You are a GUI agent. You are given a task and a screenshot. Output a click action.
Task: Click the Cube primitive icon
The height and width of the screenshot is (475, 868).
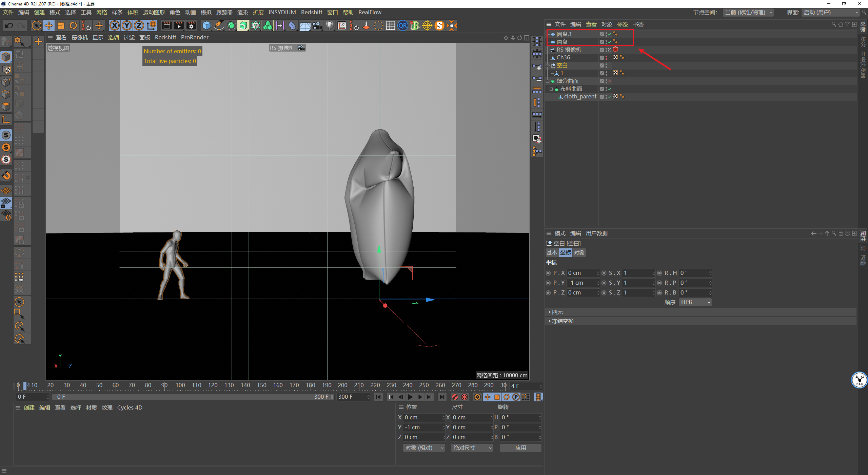tap(206, 26)
